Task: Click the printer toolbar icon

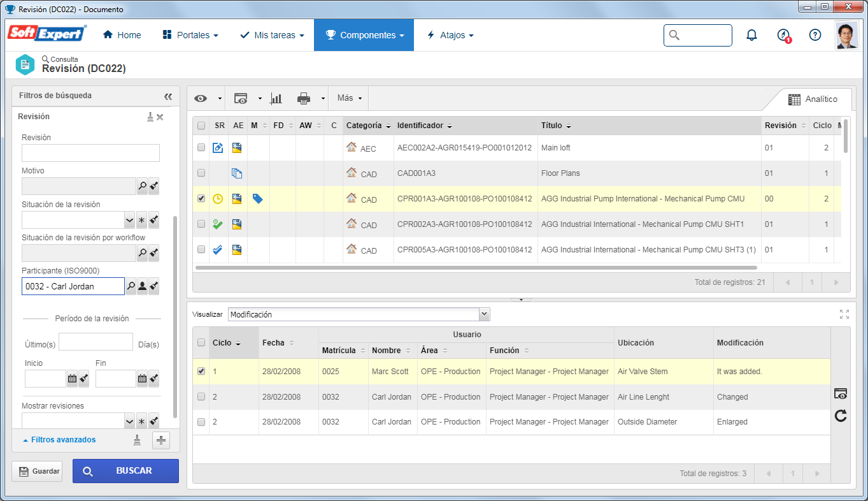Action: point(304,98)
